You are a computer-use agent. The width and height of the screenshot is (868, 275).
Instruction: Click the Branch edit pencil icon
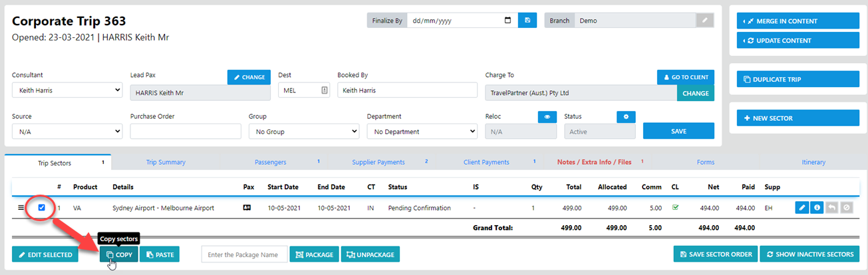(704, 21)
